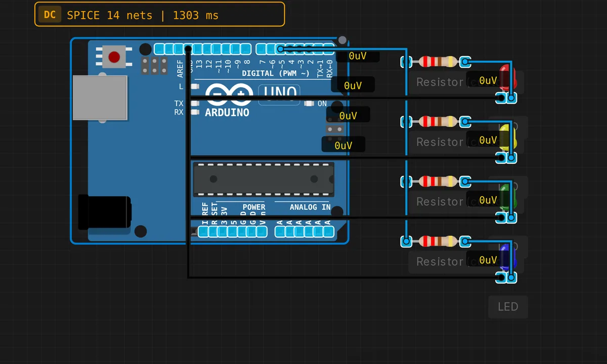The image size is (607, 364).
Task: Select the red LED component
Action: click(508, 78)
